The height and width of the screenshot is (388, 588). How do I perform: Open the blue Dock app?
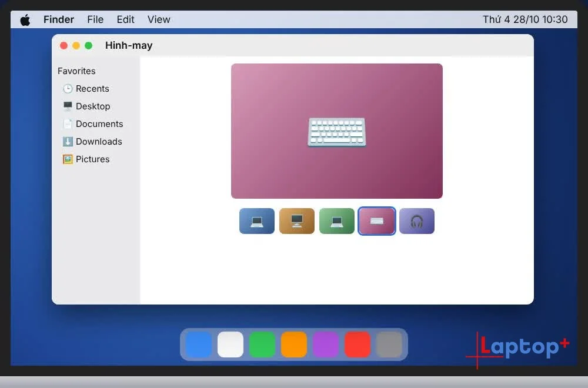point(198,344)
